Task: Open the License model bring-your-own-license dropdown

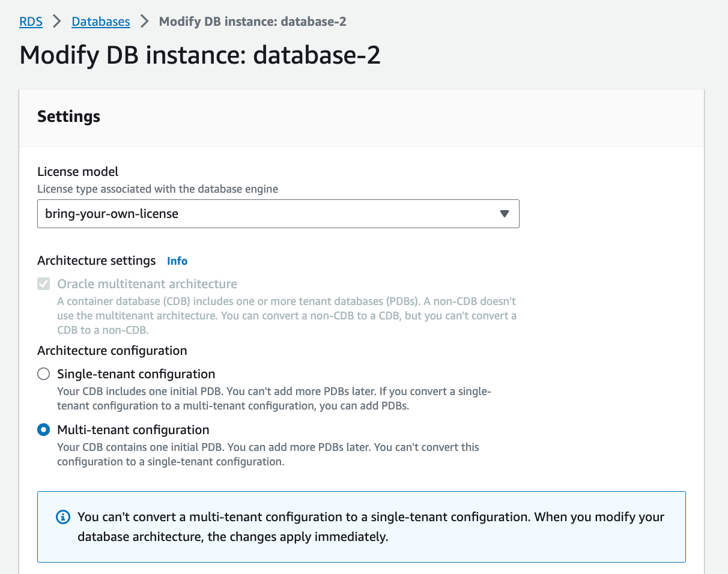Action: point(278,214)
